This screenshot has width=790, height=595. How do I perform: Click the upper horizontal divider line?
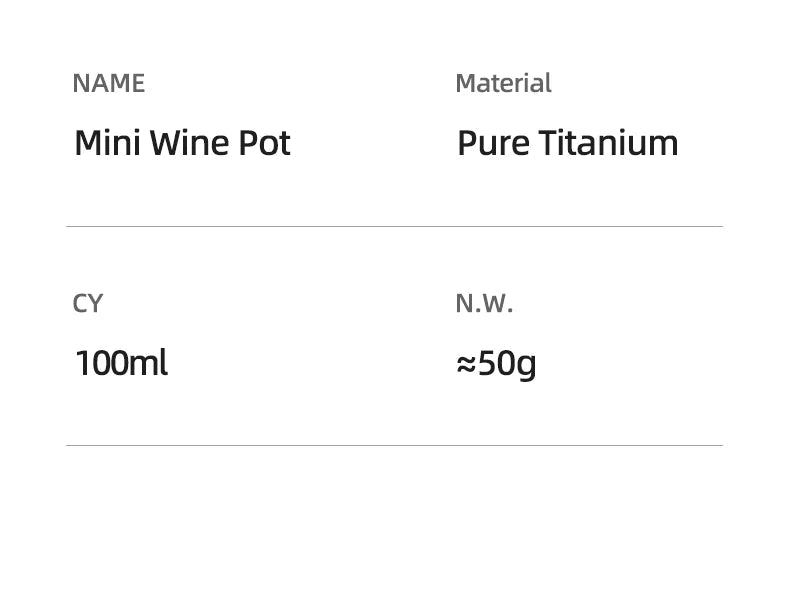pyautogui.click(x=394, y=227)
